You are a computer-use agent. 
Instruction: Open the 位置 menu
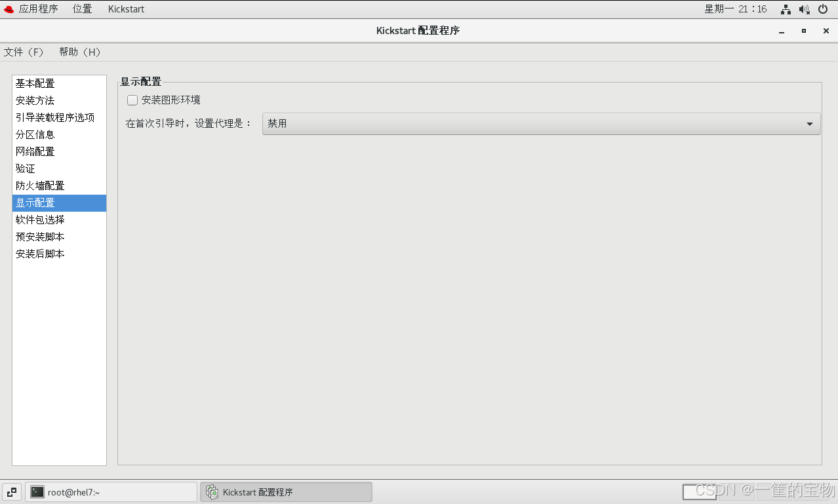(x=82, y=9)
